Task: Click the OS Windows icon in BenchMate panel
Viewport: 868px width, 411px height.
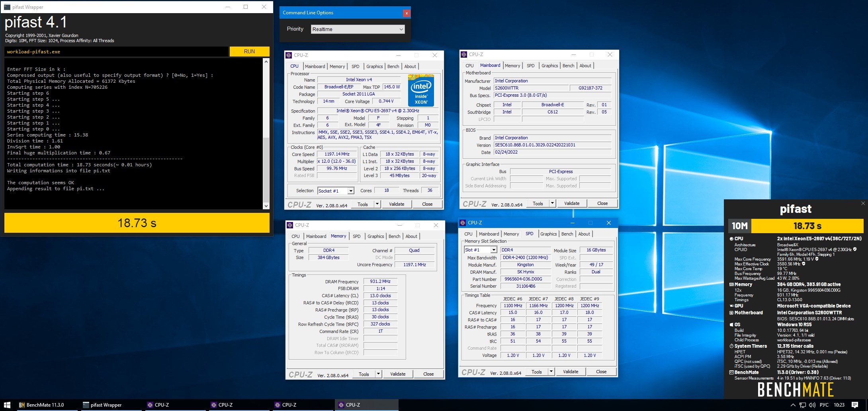Action: coord(731,325)
